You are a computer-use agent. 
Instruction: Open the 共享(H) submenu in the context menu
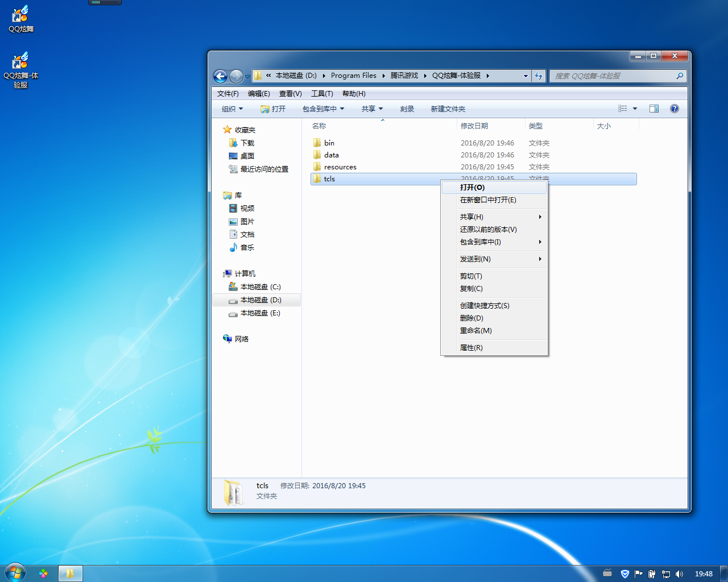[494, 217]
